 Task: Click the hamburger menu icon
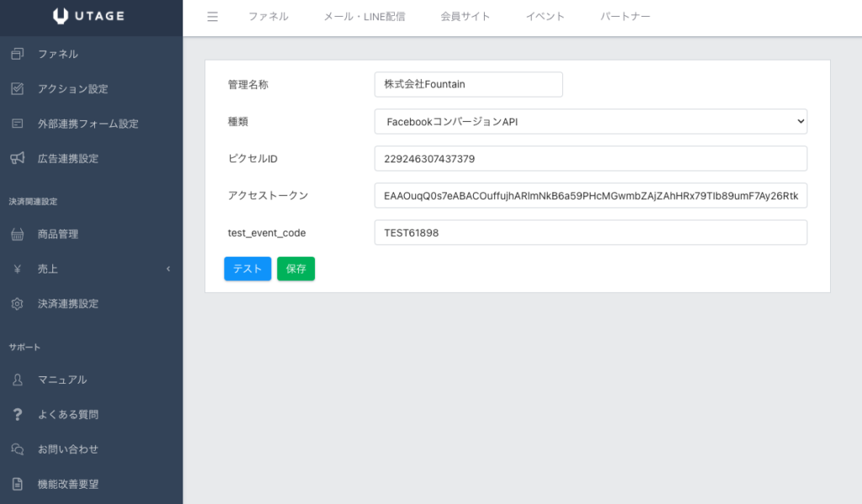212,17
